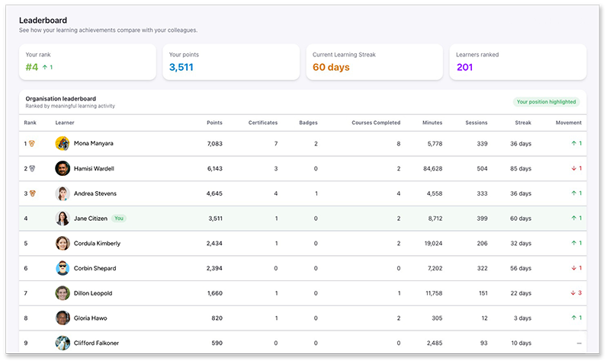
Task: Click the gold medal icon beside rank 1
Action: tap(32, 144)
